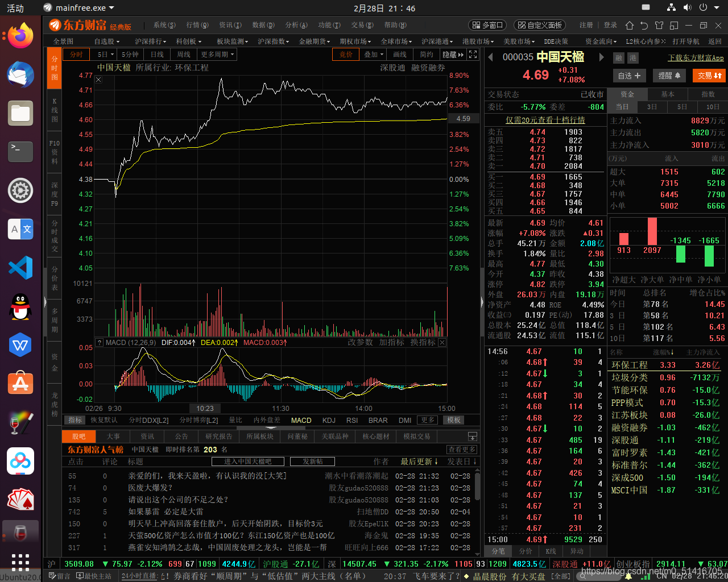Open Visual Studio Code from the dock
Screen dimensions: 728x582
(20, 268)
